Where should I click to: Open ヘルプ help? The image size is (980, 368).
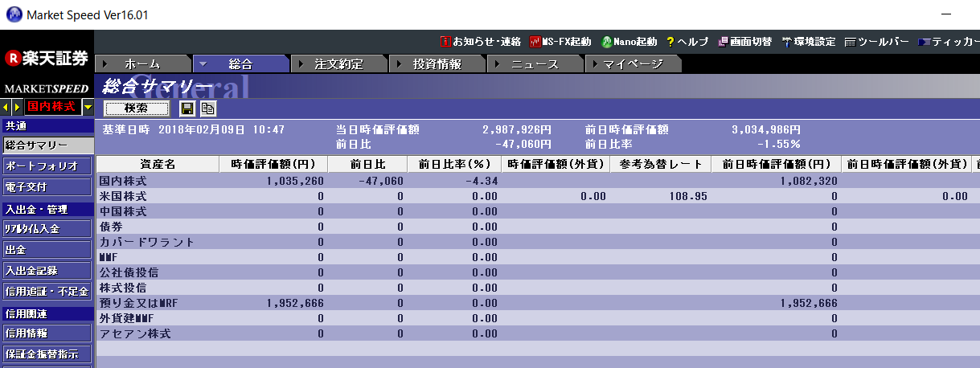687,41
